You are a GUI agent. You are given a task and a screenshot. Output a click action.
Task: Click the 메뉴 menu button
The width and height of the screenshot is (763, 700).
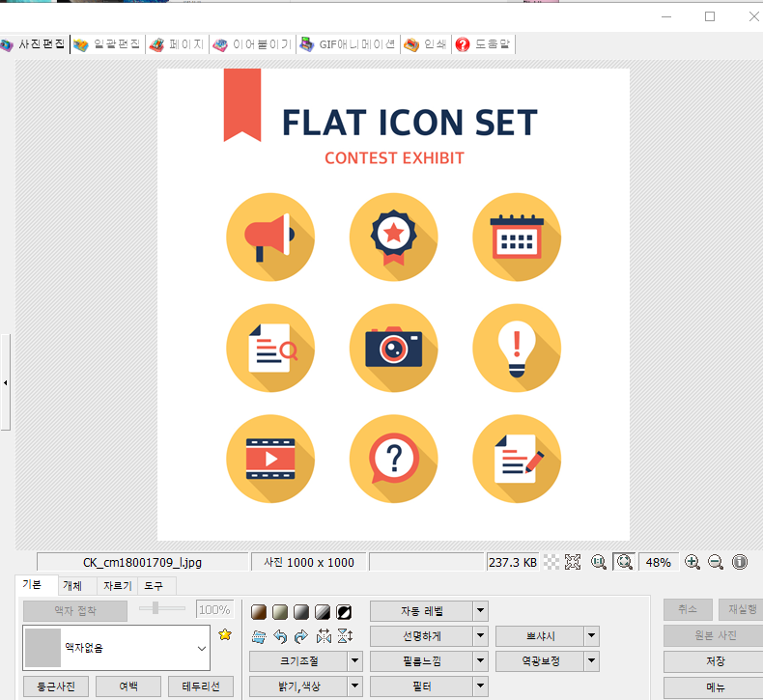pos(714,686)
